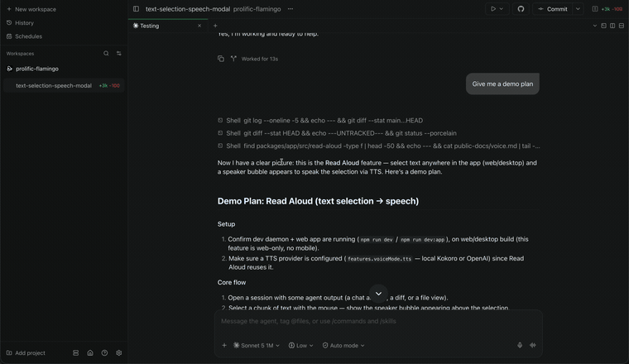Toggle the left sidebar panel icon
629x364 pixels.
tap(136, 9)
